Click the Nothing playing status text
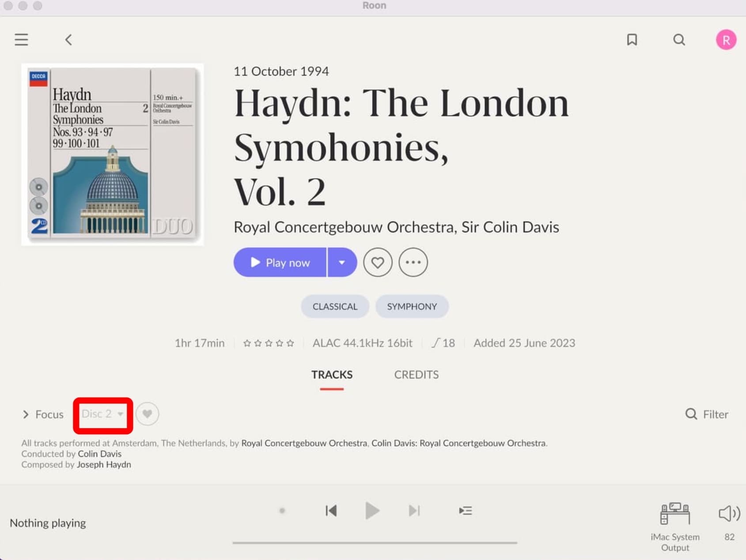746x560 pixels. point(48,523)
